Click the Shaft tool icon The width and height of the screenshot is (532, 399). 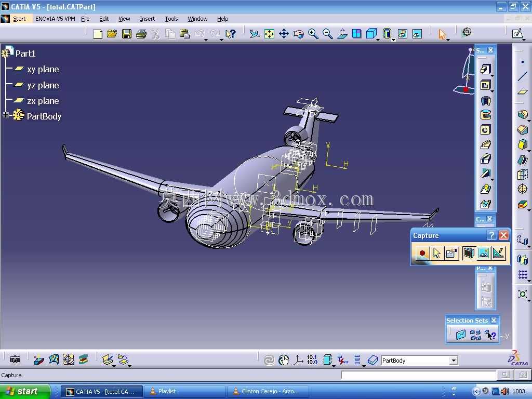(486, 101)
